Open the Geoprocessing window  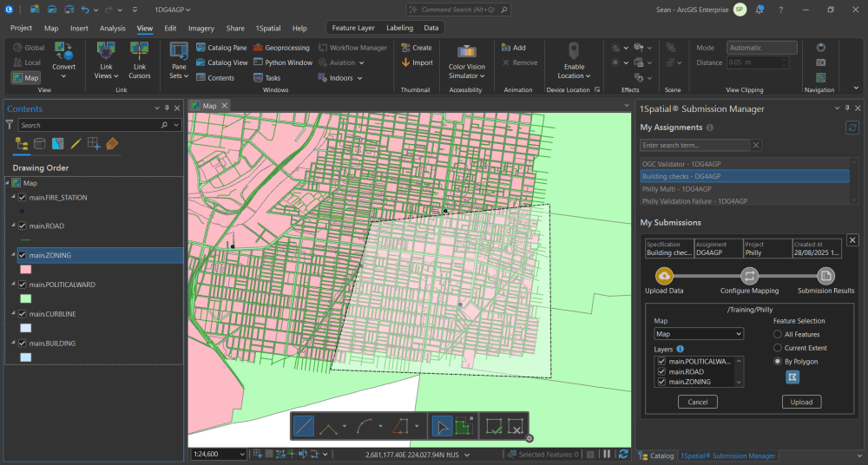click(281, 48)
